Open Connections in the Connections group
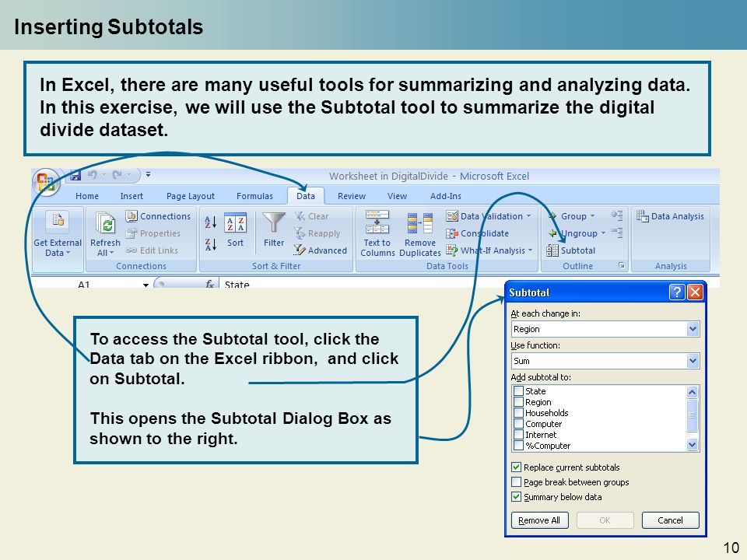Screen dimensions: 747x560 pyautogui.click(x=158, y=216)
